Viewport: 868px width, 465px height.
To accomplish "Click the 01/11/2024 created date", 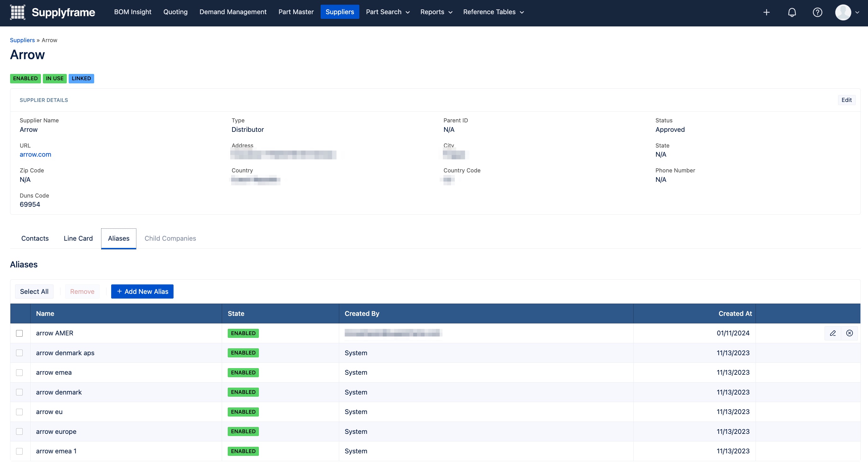I will 733,333.
